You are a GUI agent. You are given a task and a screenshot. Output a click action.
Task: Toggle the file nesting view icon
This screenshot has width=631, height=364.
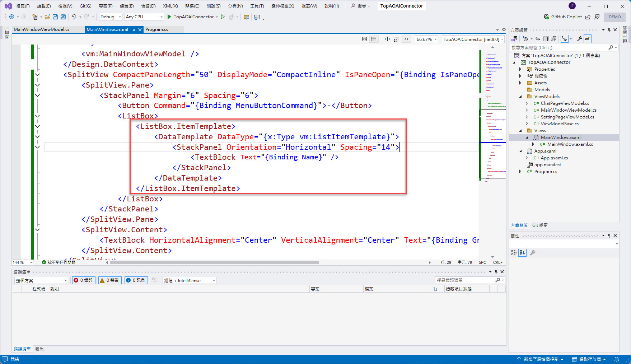point(565,39)
